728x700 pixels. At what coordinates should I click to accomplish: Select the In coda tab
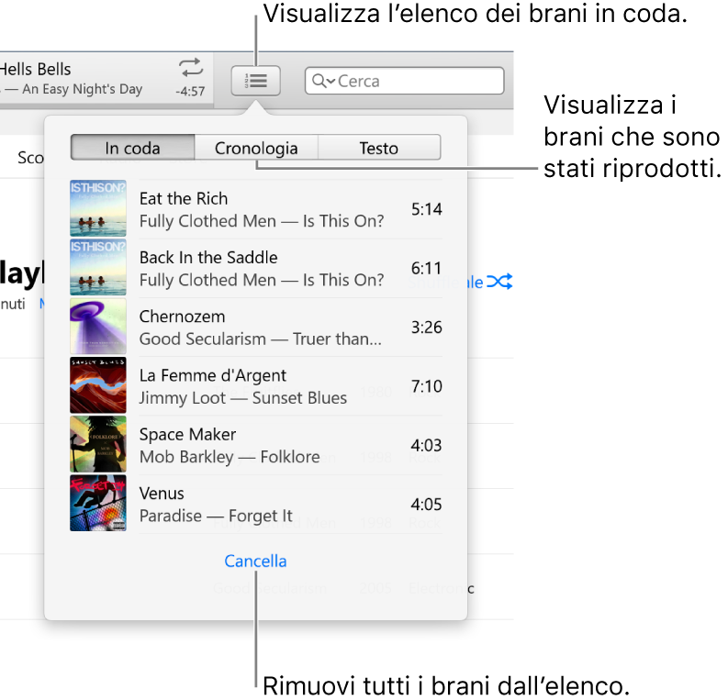(x=132, y=148)
